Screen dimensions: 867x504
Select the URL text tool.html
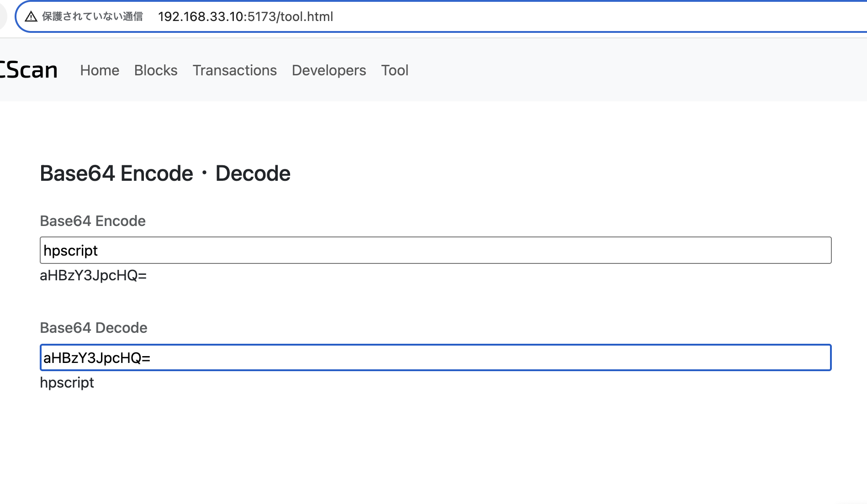[245, 16]
